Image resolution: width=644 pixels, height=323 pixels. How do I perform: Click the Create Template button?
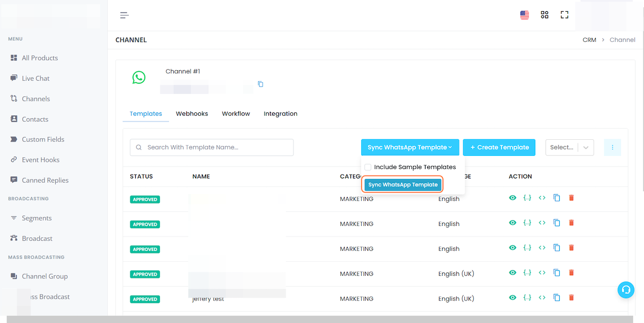499,147
